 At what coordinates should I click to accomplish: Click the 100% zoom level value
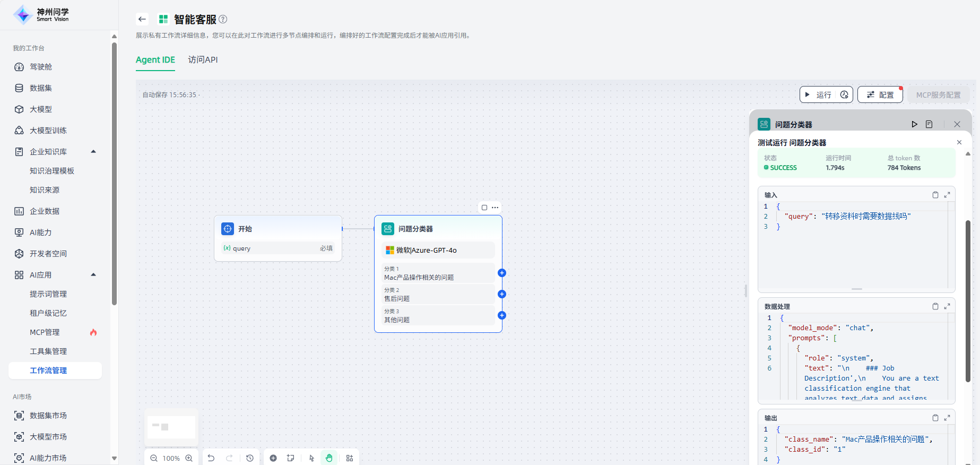click(x=171, y=458)
